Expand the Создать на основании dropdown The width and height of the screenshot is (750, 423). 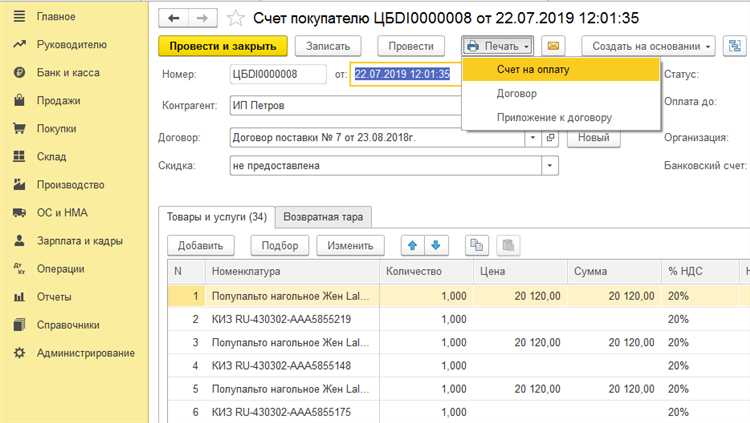click(x=649, y=46)
